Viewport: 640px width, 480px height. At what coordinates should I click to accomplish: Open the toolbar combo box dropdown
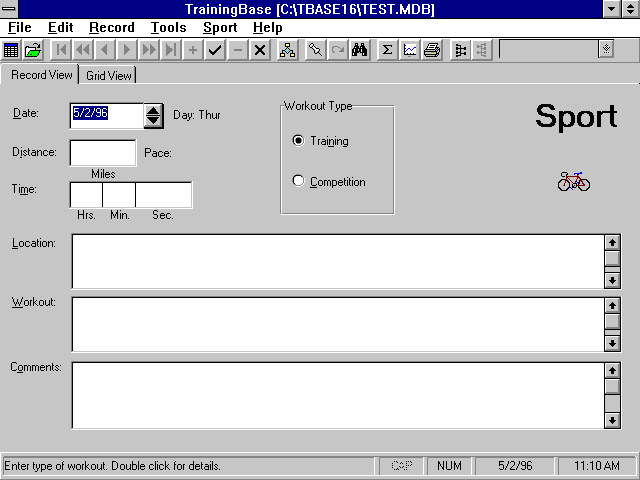click(x=606, y=49)
